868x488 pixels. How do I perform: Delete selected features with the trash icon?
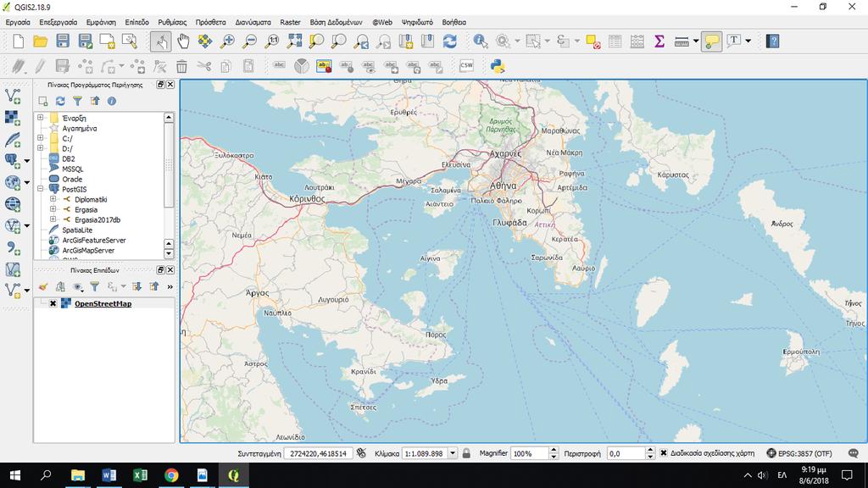click(x=181, y=66)
